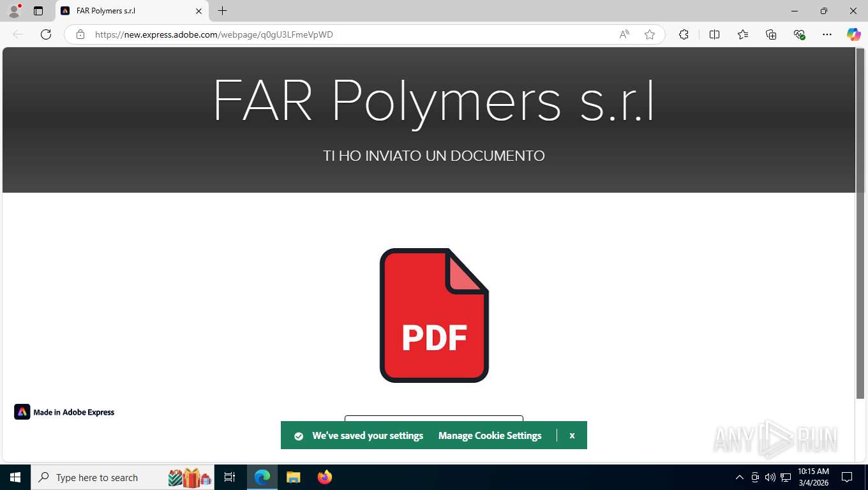Click the red PDF document icon
This screenshot has width=868, height=490.
(434, 315)
